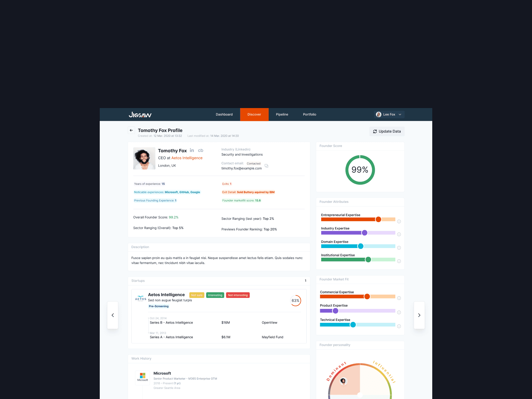Click the Jigsaw logo
Image resolution: width=532 pixels, height=399 pixels.
(140, 115)
